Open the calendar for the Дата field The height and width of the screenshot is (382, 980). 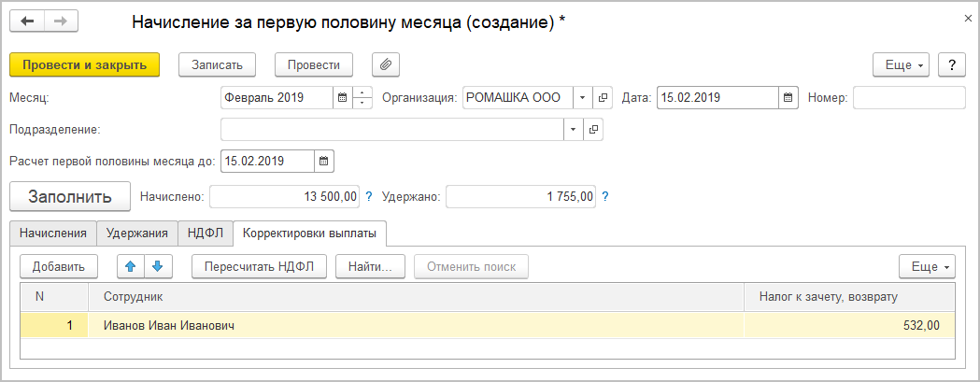pos(788,97)
